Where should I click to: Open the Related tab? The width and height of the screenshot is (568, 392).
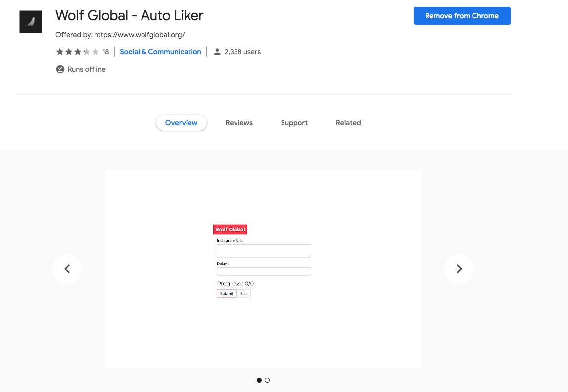tap(348, 123)
